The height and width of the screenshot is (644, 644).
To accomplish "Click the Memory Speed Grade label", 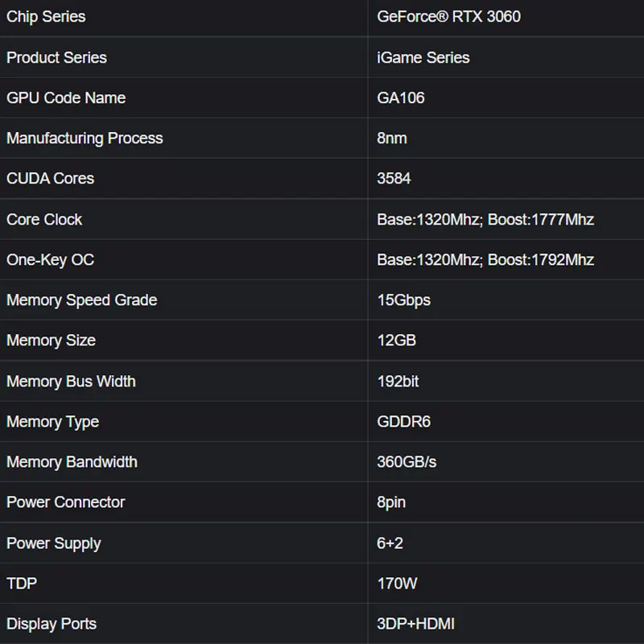I will (x=81, y=300).
